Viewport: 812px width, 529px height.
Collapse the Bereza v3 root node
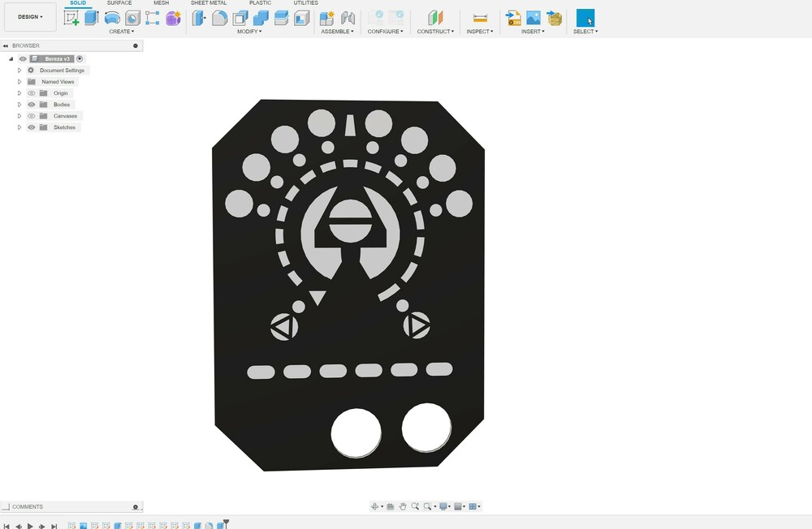pos(11,59)
